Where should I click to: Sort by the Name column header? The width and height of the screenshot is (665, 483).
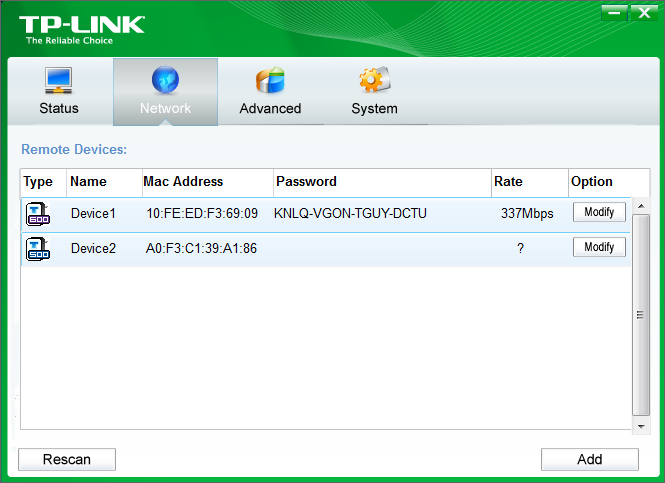[104, 182]
